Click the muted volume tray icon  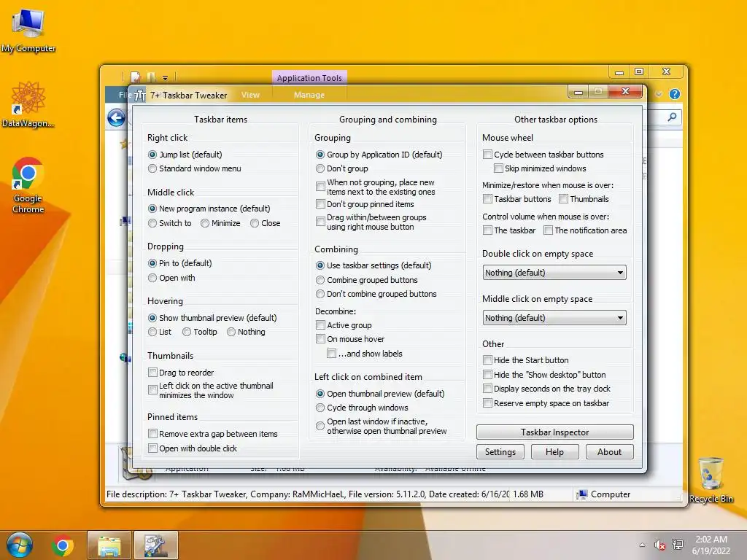(x=659, y=545)
